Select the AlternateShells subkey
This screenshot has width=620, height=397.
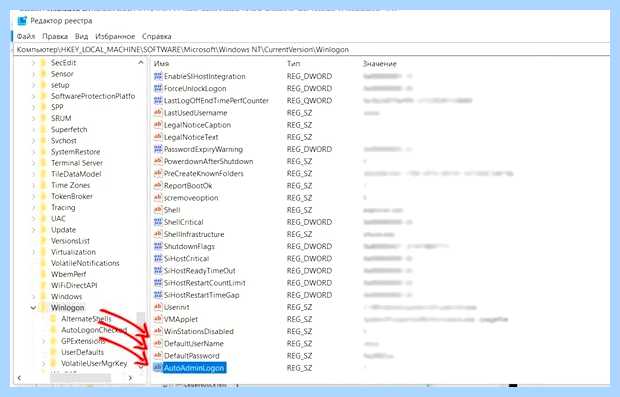[x=86, y=319]
